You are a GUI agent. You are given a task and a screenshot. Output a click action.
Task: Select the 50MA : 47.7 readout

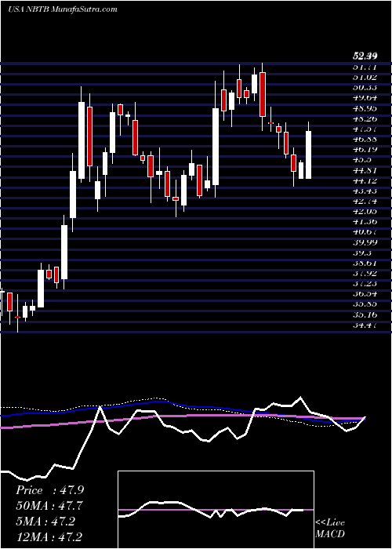(x=49, y=506)
